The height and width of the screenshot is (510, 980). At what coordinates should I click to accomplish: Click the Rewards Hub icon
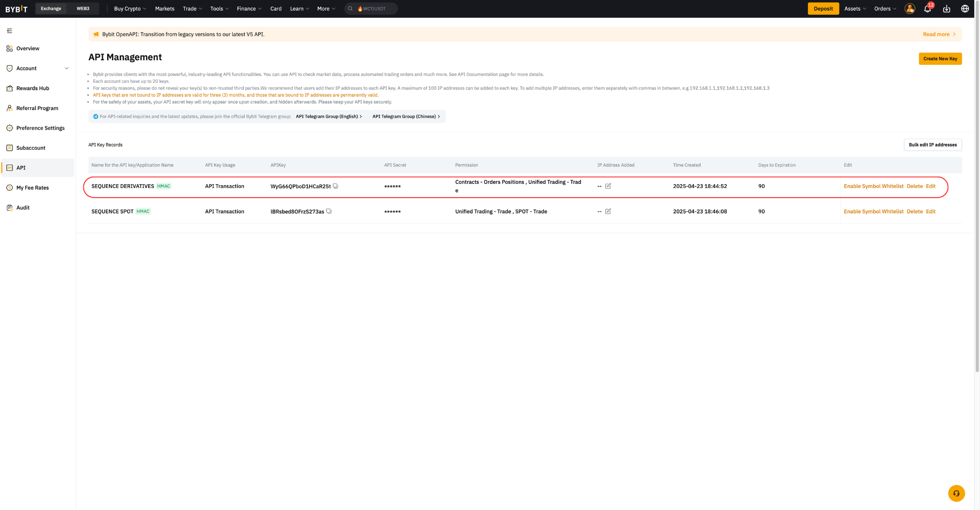pyautogui.click(x=10, y=88)
